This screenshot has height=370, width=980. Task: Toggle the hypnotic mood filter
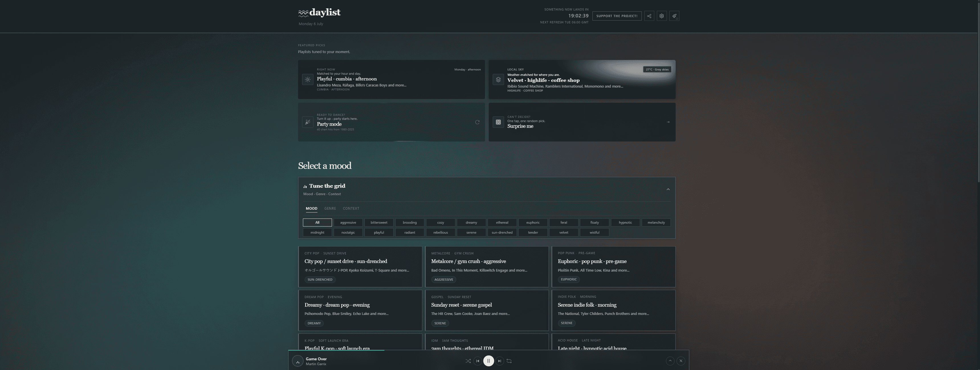[x=626, y=223]
